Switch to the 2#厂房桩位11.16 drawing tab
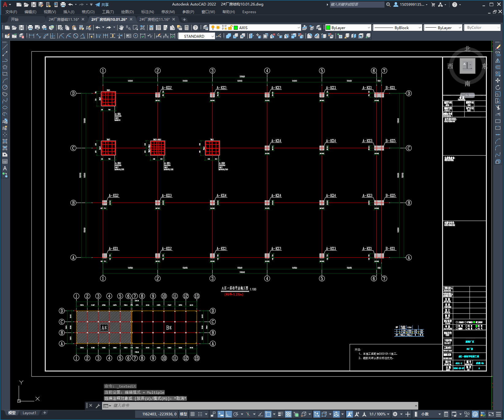This screenshot has height=420, width=504. pyautogui.click(x=154, y=19)
